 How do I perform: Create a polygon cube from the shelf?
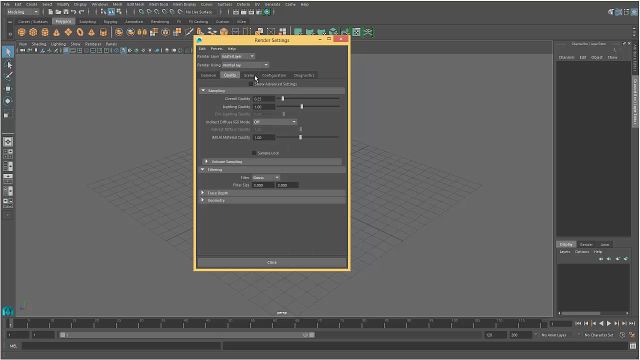click(33, 32)
